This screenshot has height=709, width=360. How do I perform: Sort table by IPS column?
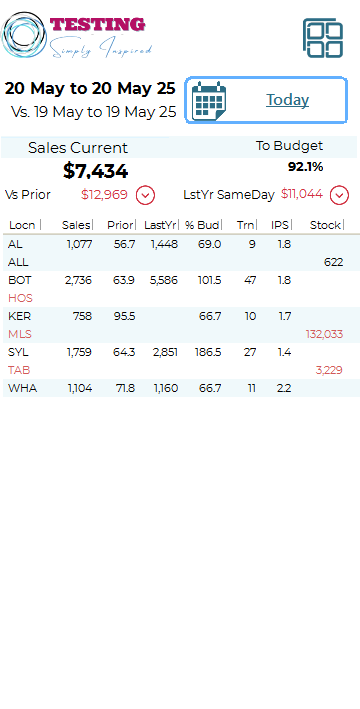click(281, 225)
